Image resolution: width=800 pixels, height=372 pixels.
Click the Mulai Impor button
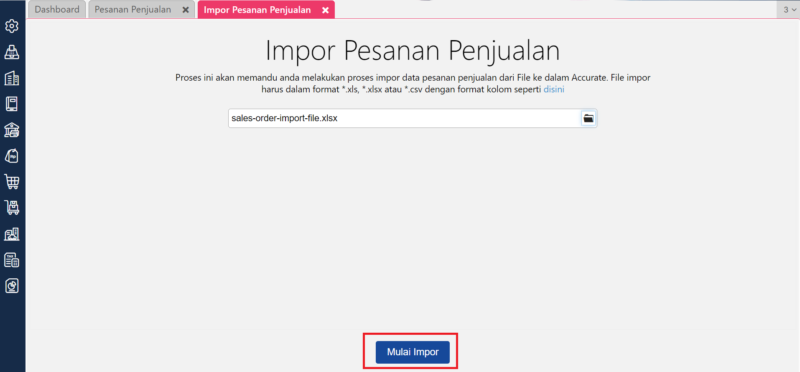[412, 352]
